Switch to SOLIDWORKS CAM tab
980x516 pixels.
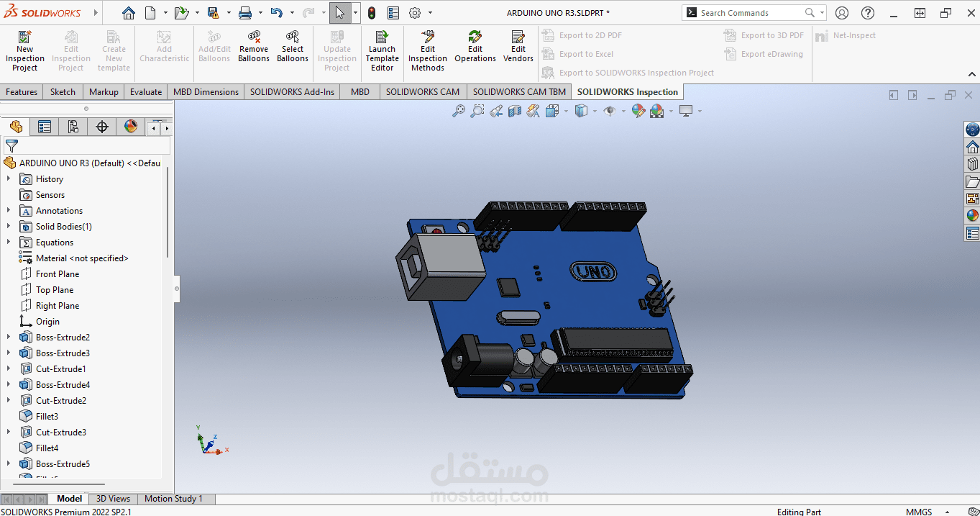423,92
